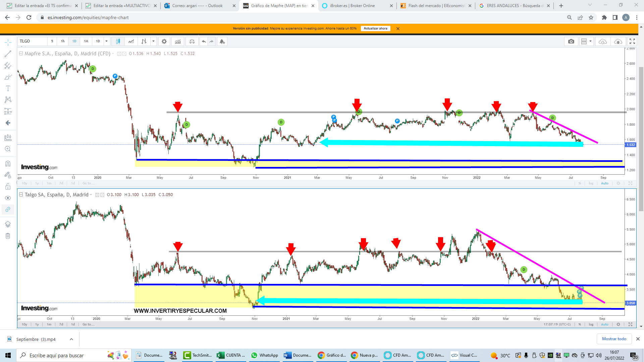This screenshot has width=644, height=362.
Task: Take chart snapshot with camera icon
Action: click(571, 41)
